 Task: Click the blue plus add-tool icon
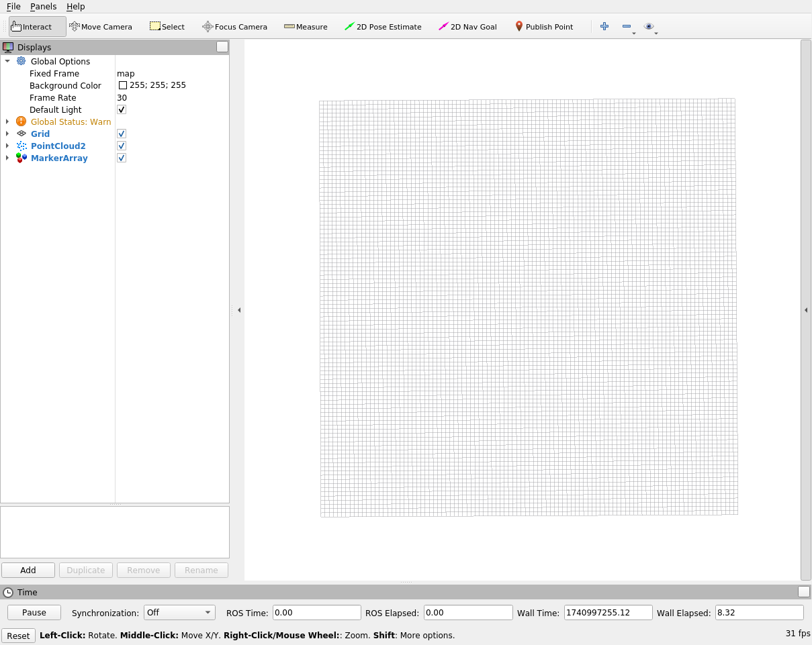(x=604, y=26)
